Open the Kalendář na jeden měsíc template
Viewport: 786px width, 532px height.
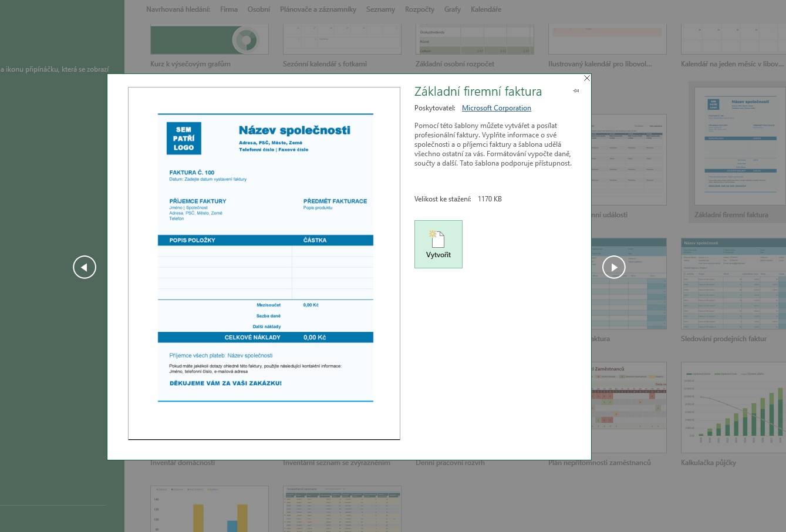pos(733,39)
